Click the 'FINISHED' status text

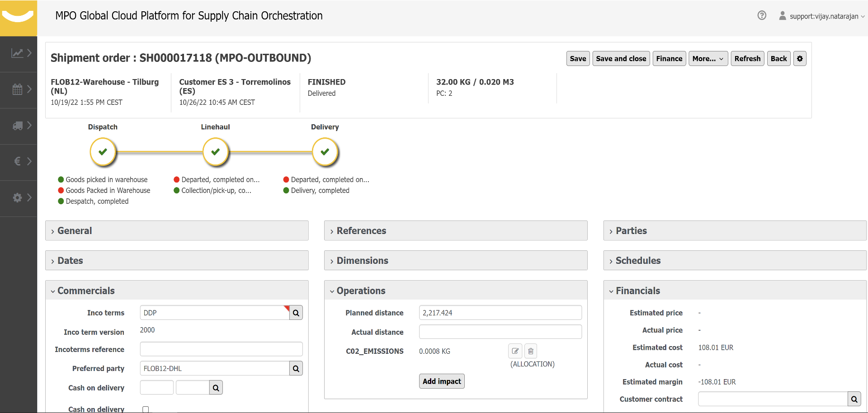click(326, 82)
